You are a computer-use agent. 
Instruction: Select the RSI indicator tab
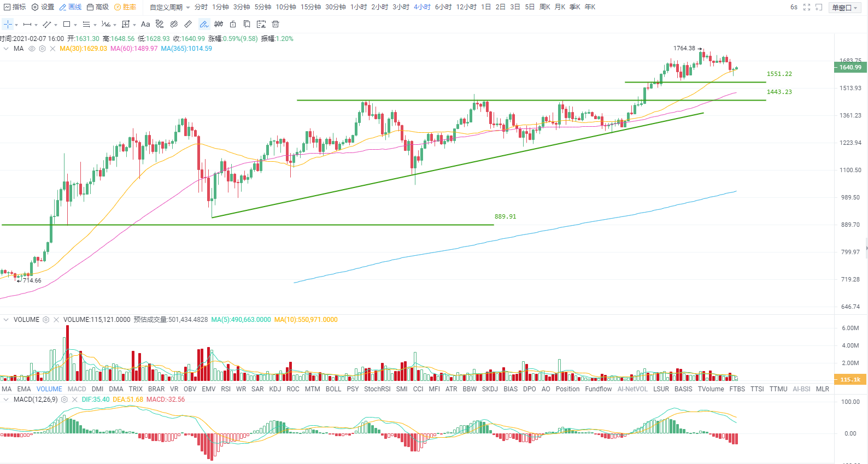(x=226, y=389)
